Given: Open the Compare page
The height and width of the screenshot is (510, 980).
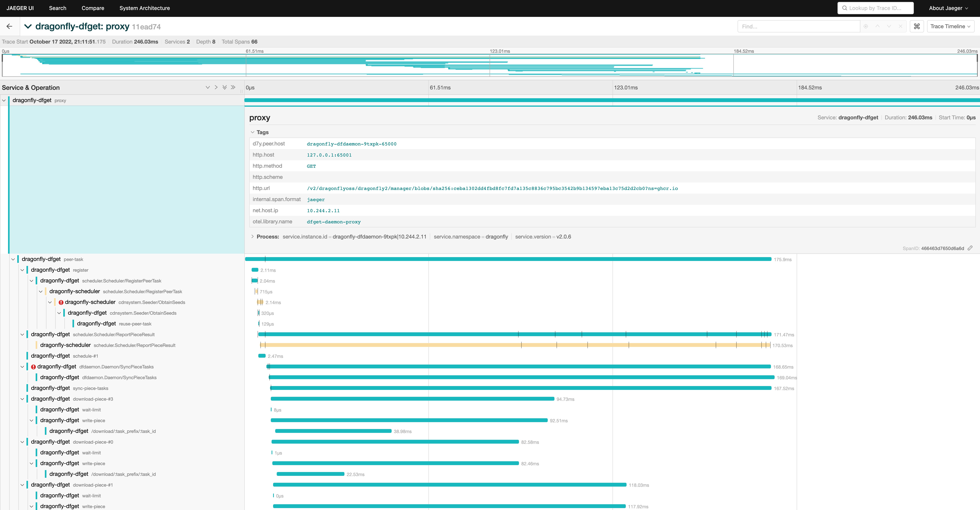Looking at the screenshot, I should coord(93,8).
